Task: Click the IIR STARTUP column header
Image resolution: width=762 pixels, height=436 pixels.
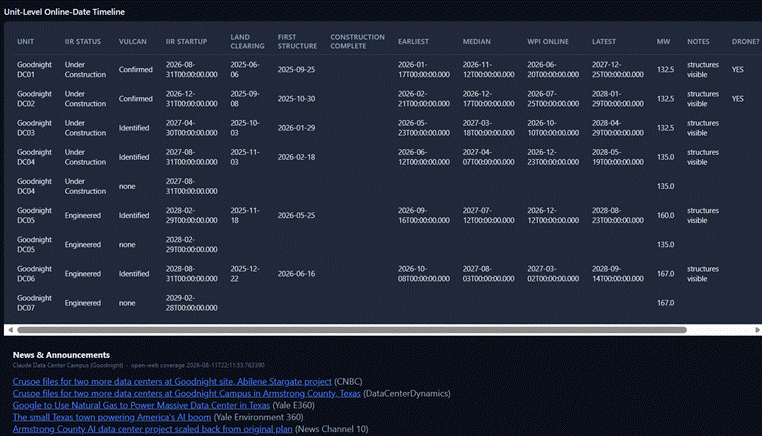Action: 186,42
